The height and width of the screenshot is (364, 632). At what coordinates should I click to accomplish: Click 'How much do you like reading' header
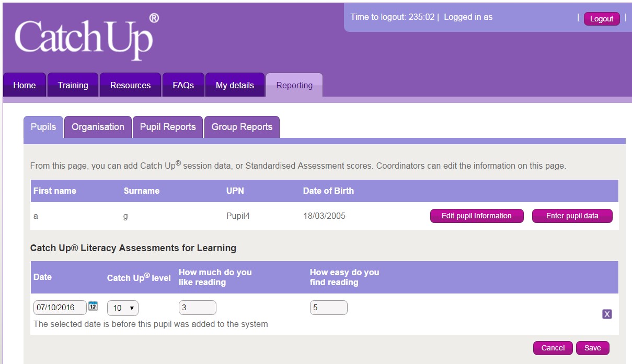(x=215, y=277)
